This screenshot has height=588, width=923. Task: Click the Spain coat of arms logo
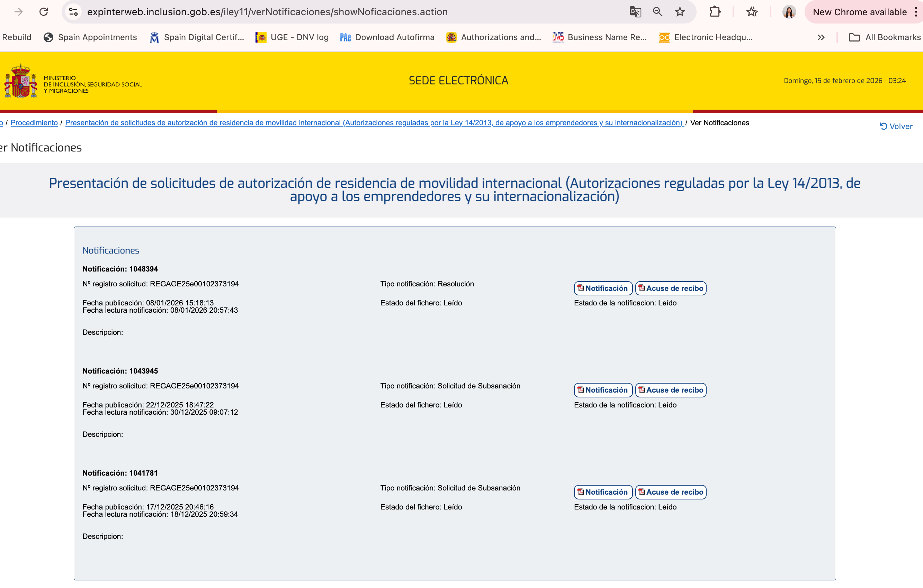[x=21, y=81]
